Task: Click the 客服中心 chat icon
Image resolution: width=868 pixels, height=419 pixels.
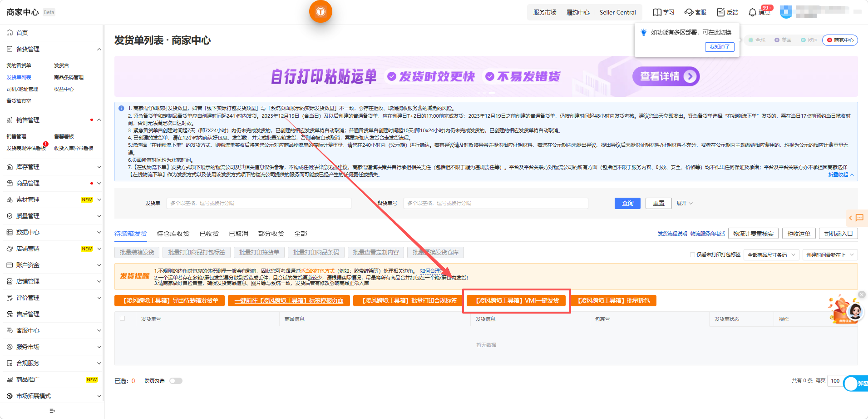Action: 10,331
